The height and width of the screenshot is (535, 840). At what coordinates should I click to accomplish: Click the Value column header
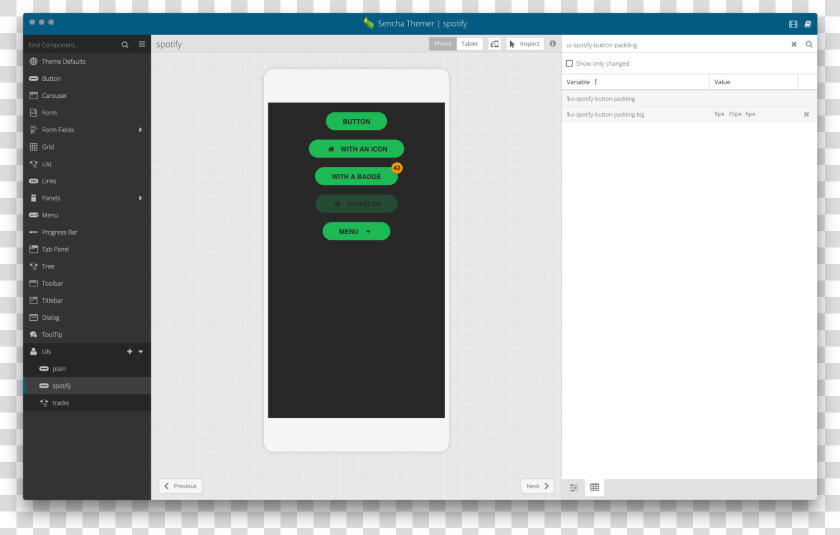(754, 82)
